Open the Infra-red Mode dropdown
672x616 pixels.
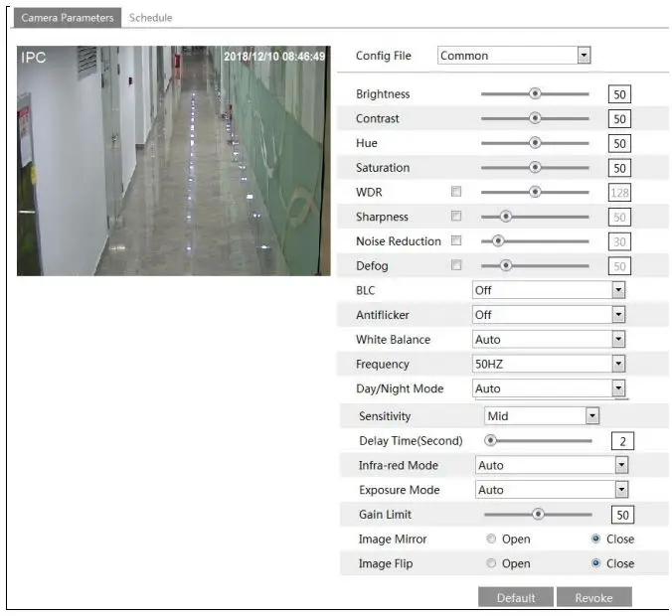pos(552,465)
